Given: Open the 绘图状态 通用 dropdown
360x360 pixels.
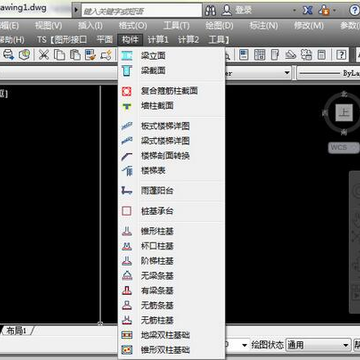Looking at the screenshot, I should 318,345.
